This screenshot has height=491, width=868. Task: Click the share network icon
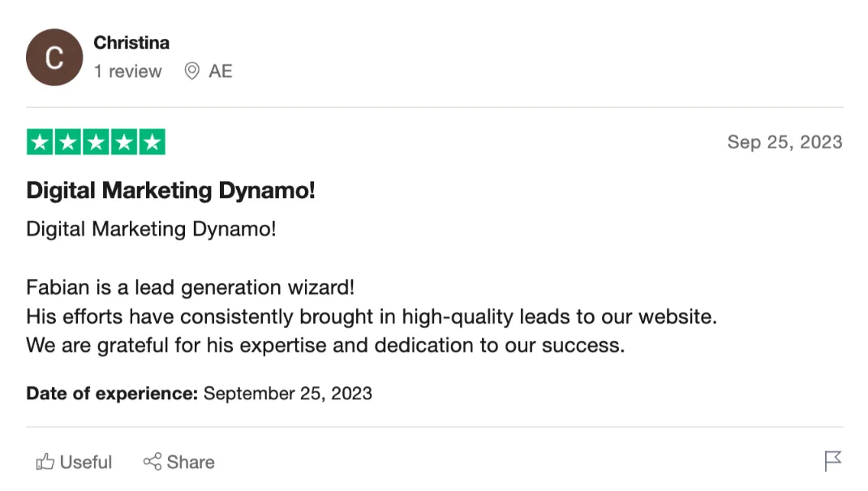click(x=152, y=463)
